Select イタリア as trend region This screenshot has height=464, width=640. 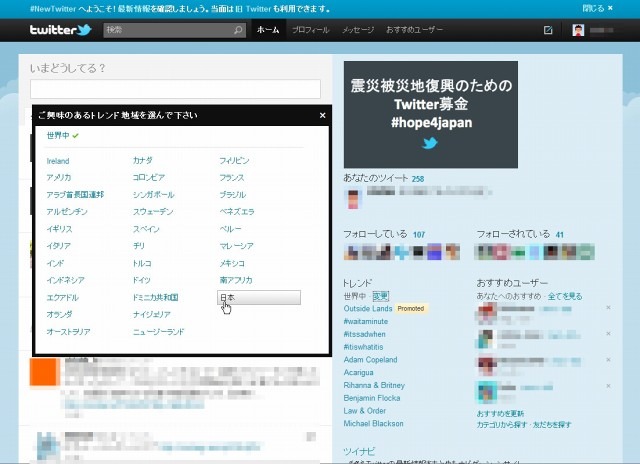(x=59, y=246)
